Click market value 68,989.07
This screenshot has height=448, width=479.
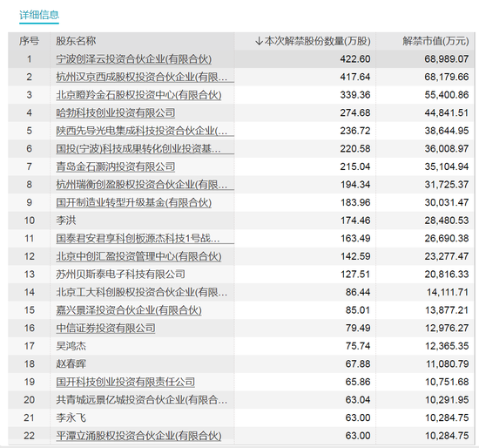coord(447,59)
